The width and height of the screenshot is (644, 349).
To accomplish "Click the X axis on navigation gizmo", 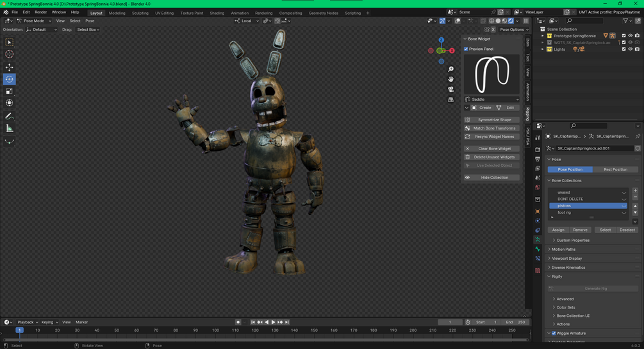I will pyautogui.click(x=452, y=51).
